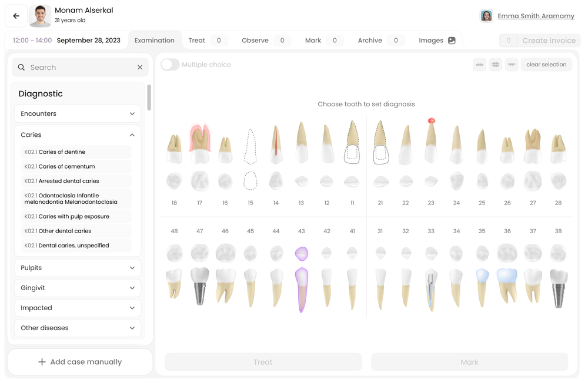Expand the Pulpits section
Screen dimensions: 588x383
point(78,268)
